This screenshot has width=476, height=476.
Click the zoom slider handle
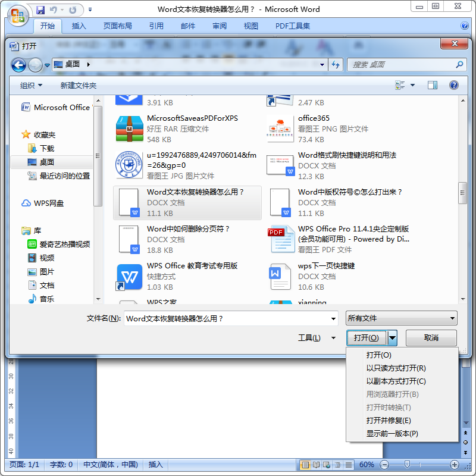coord(407,465)
